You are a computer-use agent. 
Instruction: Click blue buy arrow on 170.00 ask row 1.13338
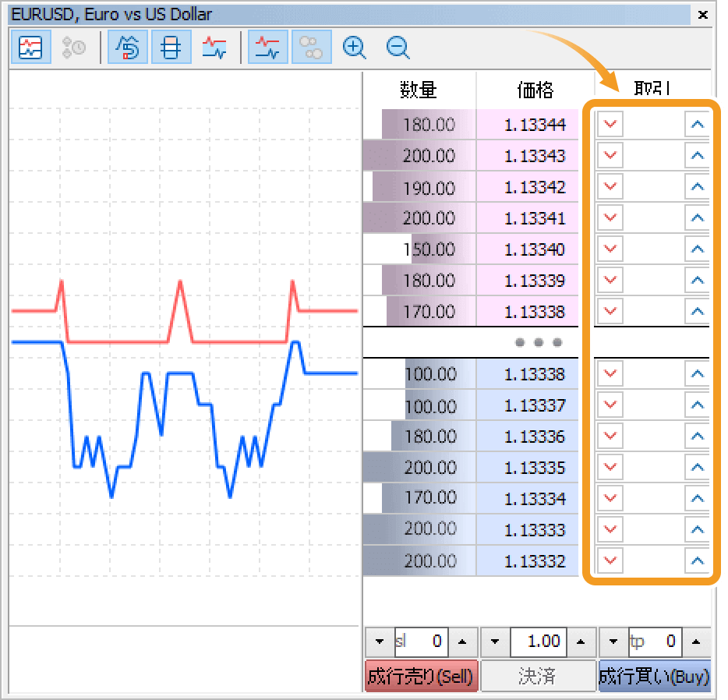(697, 310)
